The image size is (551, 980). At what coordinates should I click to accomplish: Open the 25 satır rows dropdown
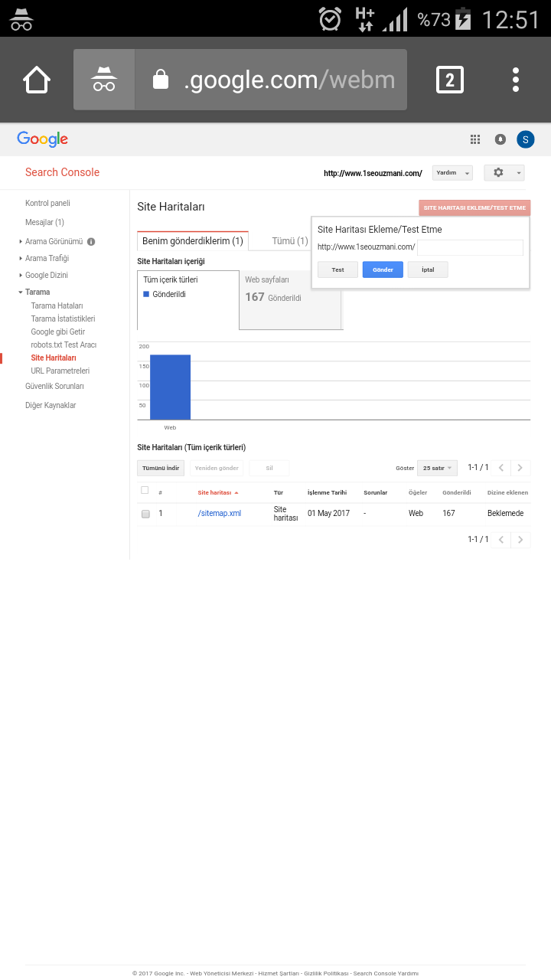(437, 468)
